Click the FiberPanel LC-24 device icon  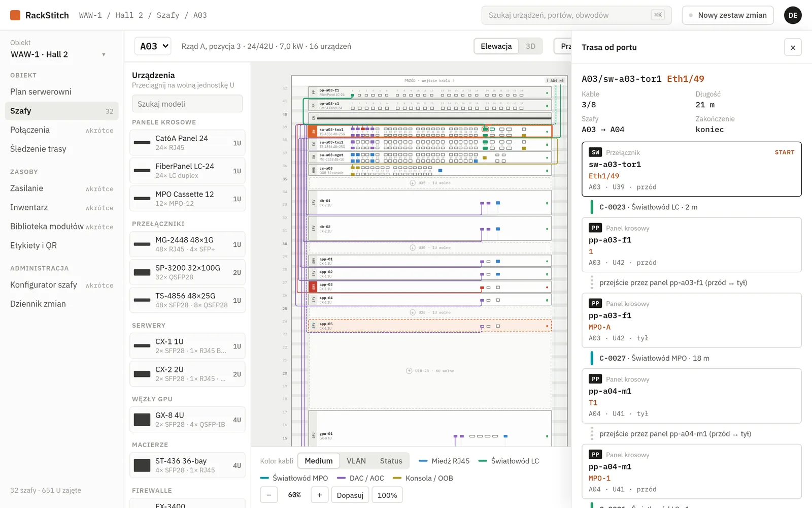[142, 171]
